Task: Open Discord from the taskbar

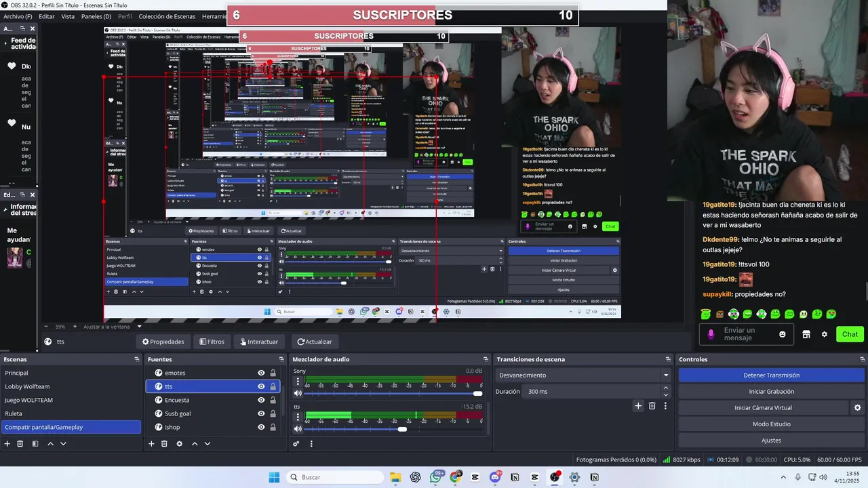Action: point(495,477)
